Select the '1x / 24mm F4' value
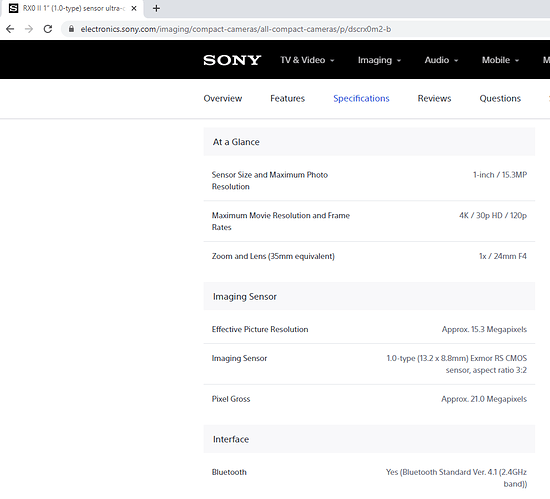550x499 pixels. point(503,256)
